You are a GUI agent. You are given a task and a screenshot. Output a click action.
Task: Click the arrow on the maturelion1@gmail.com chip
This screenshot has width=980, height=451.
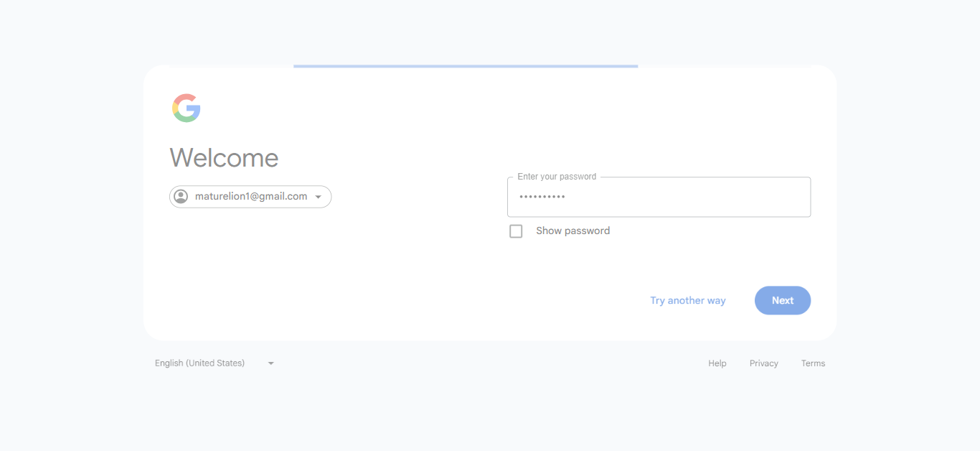318,197
